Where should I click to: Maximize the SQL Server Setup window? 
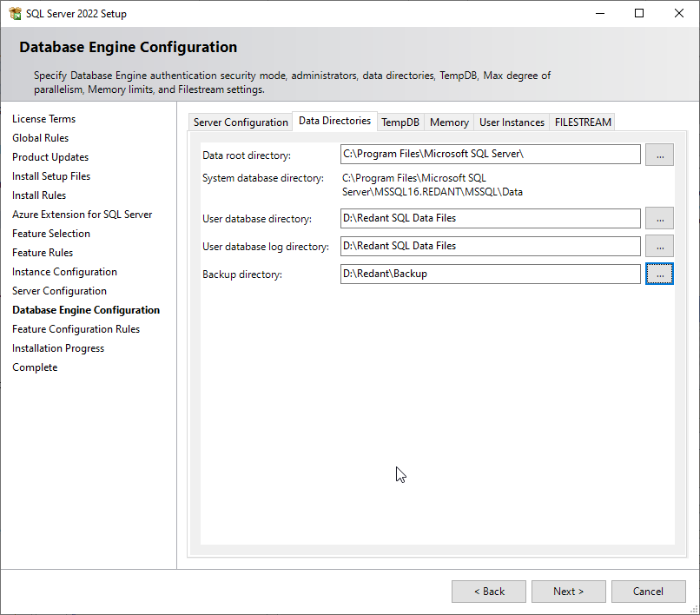pos(639,13)
